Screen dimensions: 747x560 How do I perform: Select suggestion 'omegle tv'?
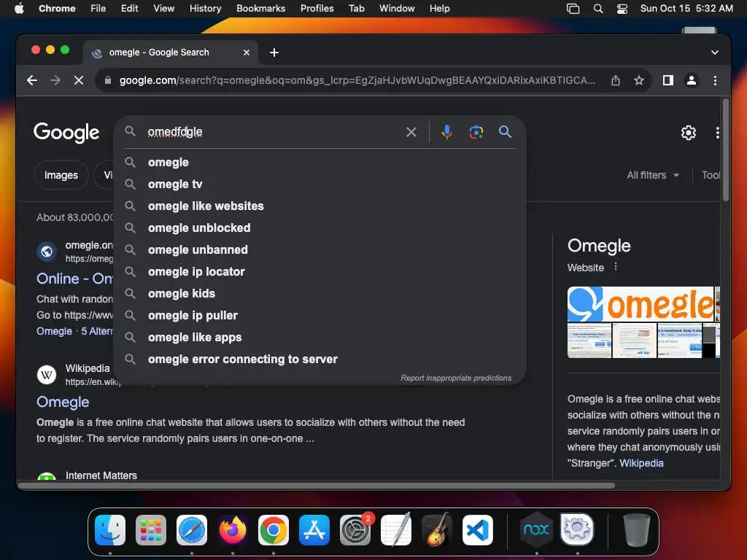click(320, 184)
